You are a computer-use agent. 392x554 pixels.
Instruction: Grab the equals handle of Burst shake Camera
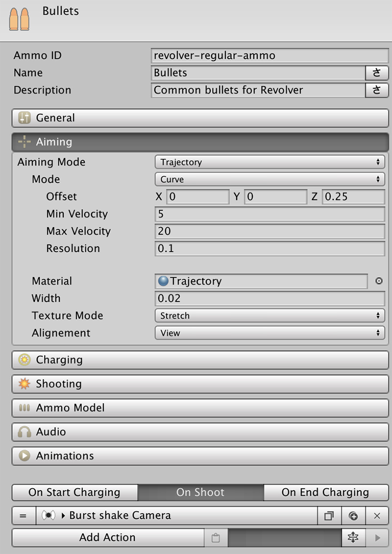click(24, 516)
